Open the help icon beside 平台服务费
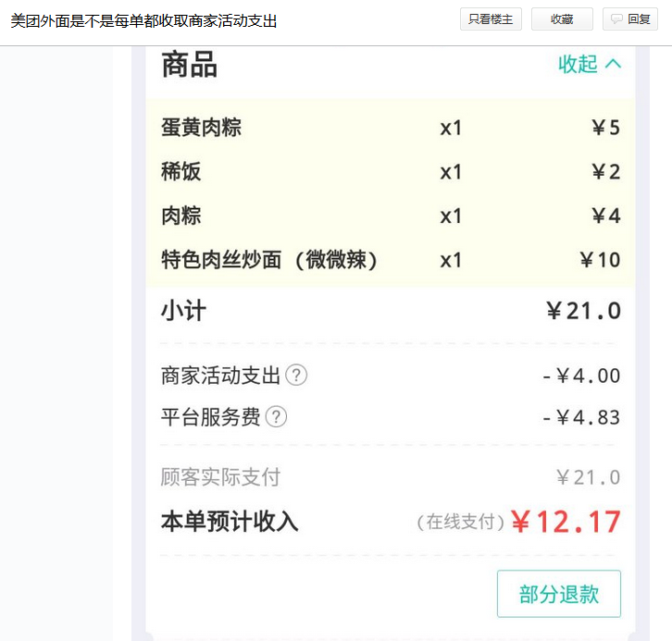 click(x=276, y=417)
